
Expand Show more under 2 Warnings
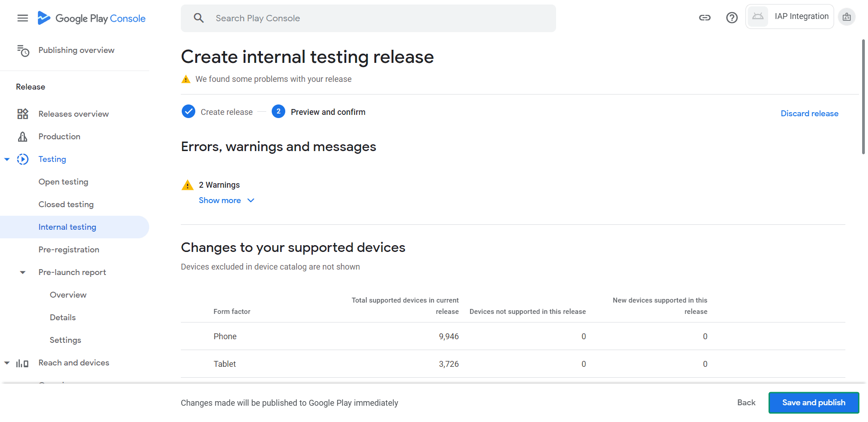point(226,200)
